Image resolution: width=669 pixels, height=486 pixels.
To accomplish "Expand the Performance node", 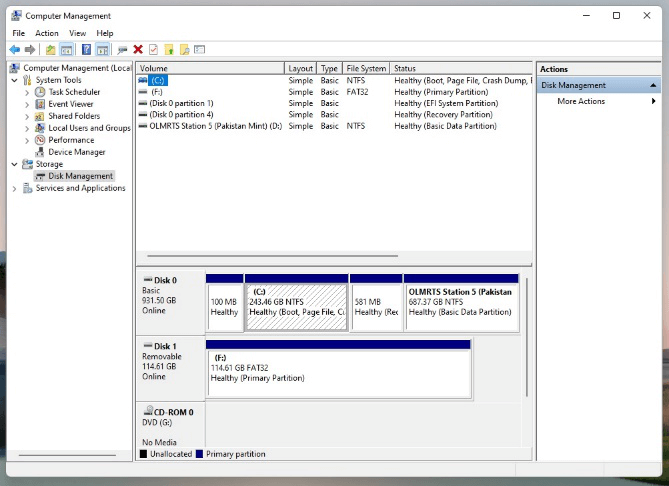I will [27, 140].
